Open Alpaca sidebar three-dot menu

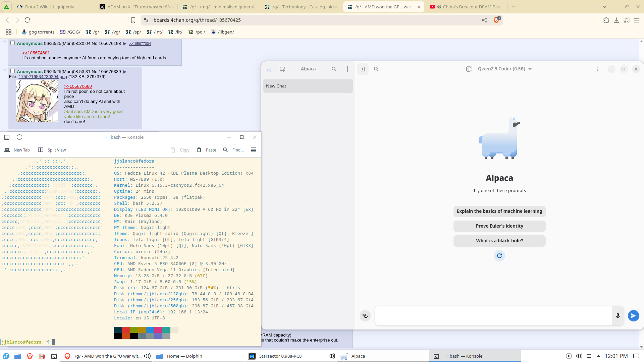[x=347, y=69]
